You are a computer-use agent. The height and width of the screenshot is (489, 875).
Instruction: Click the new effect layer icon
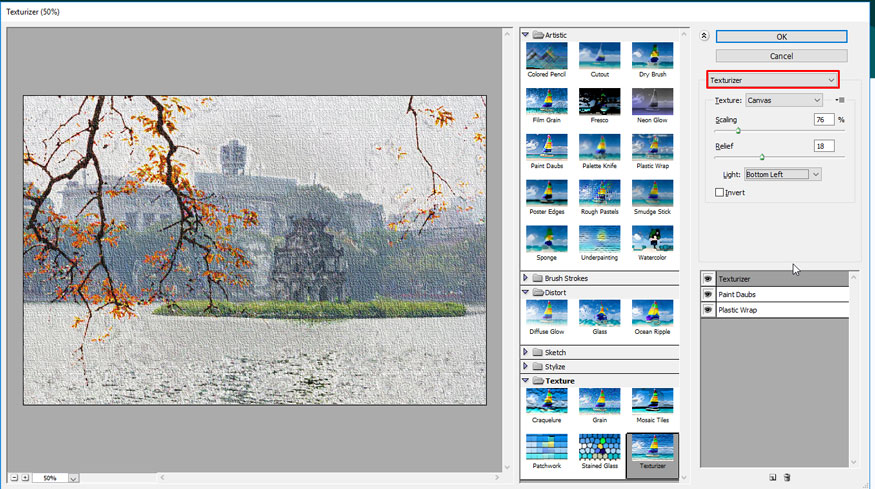[772, 477]
